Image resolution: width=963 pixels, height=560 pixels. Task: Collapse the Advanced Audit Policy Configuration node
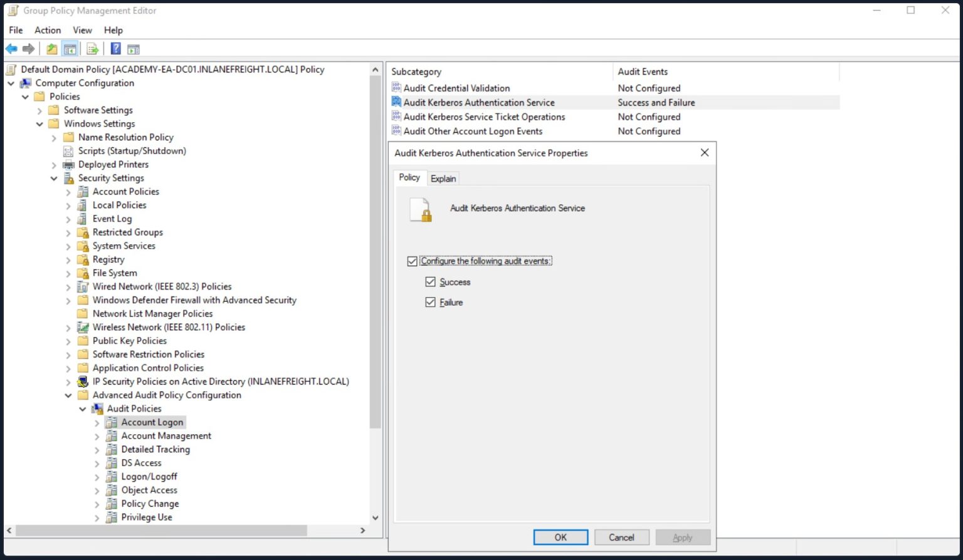click(68, 395)
